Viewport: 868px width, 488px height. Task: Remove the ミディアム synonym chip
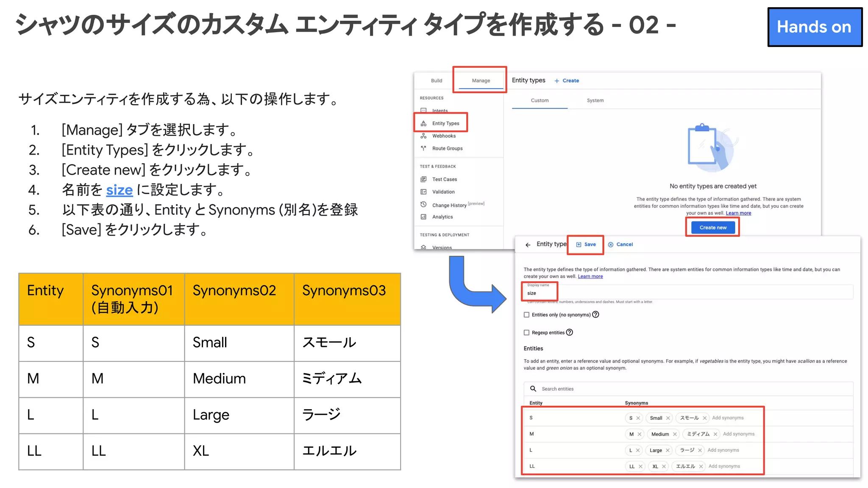[715, 434]
